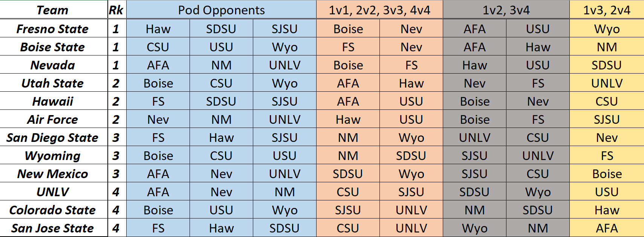644x237 pixels.
Task: Select Nevada's SDSU cell in yellow column
Action: click(607, 65)
